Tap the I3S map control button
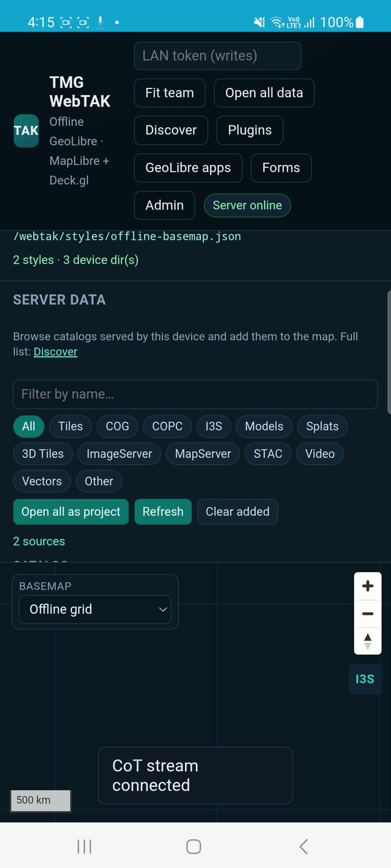This screenshot has width=391, height=868. [364, 679]
